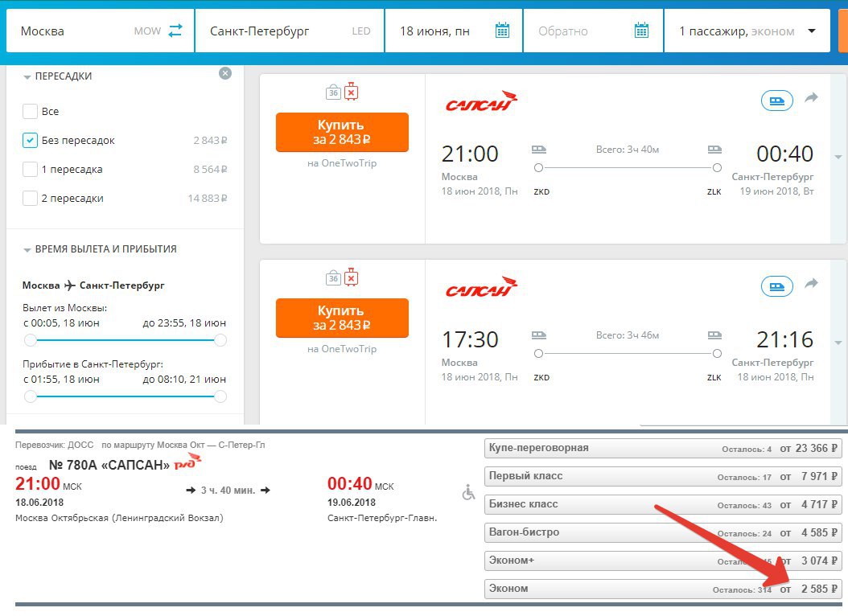Select Вагон-бистро fare option

(663, 532)
